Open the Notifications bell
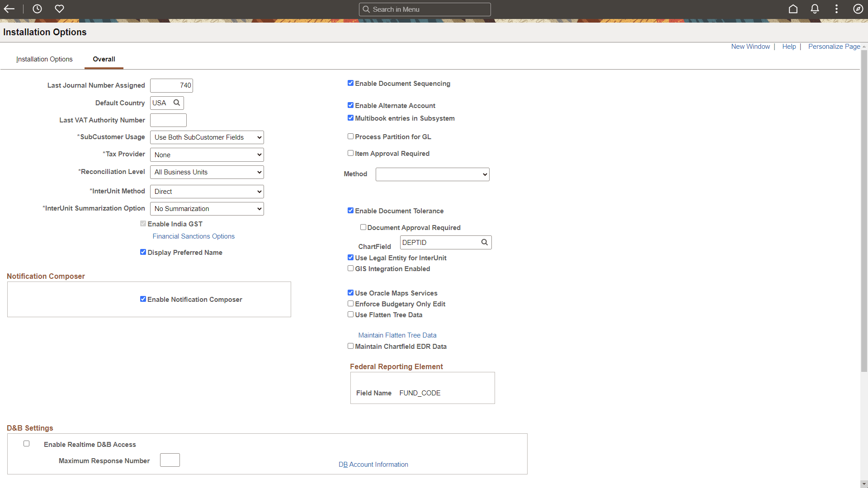This screenshot has height=488, width=868. 815,9
